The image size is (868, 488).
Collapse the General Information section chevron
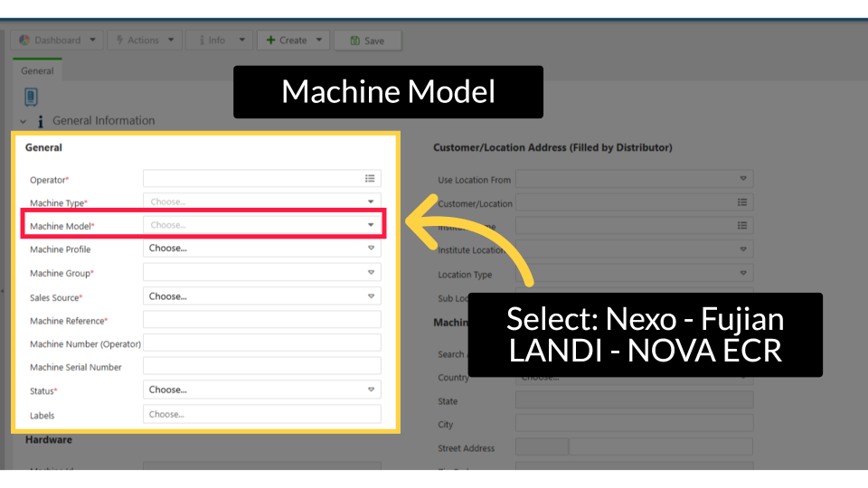pos(24,121)
